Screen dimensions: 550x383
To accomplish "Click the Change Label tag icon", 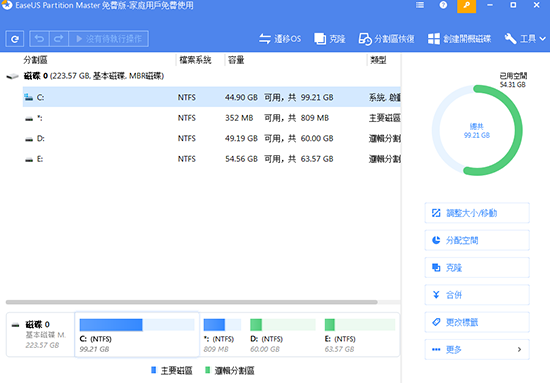I will [x=436, y=322].
